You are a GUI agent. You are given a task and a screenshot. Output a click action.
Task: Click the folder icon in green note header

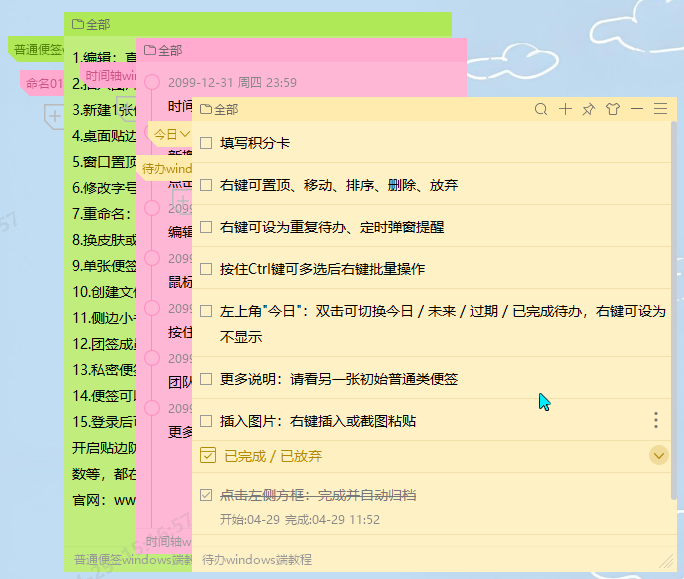78,24
